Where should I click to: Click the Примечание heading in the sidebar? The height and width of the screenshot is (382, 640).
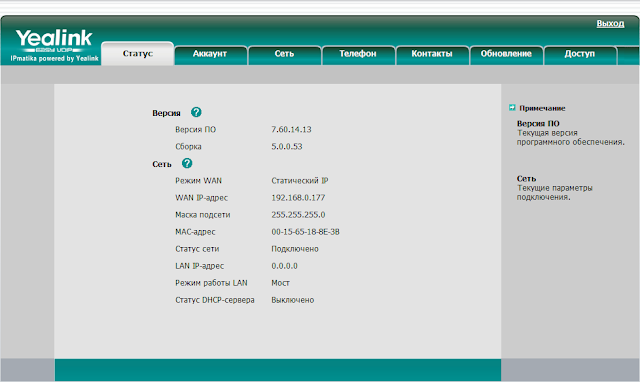(542, 108)
